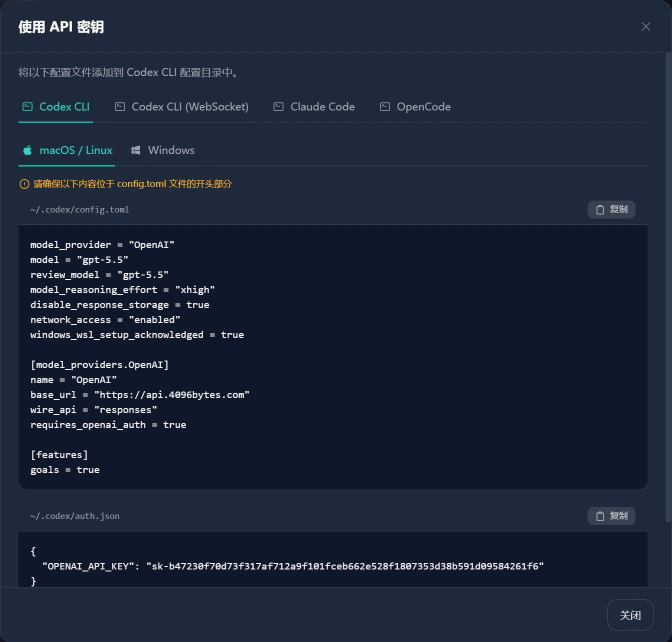Screen dimensions: 672x642
Task: Click the terminal icon beside Codex CLI
Action: pyautogui.click(x=28, y=106)
